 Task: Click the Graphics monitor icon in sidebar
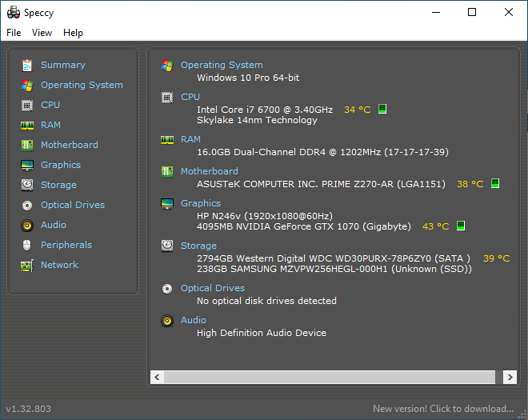[x=27, y=165]
